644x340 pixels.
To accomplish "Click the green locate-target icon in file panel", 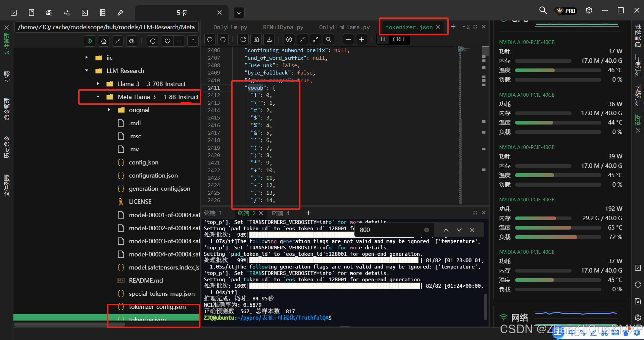I will [90, 41].
